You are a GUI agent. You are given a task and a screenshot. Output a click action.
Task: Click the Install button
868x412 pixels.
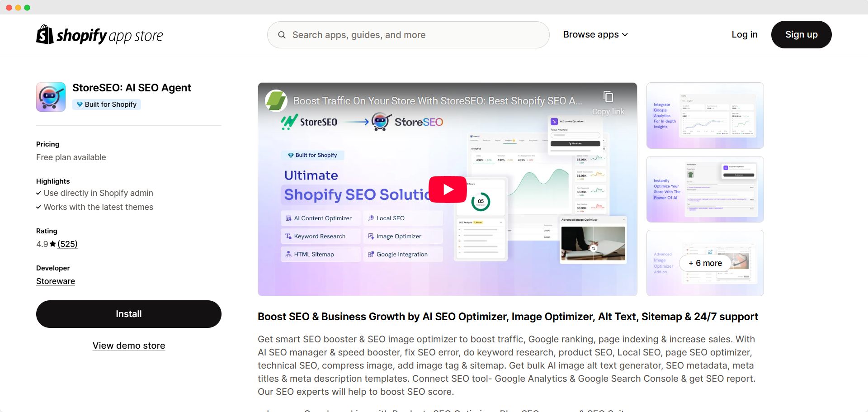(129, 314)
